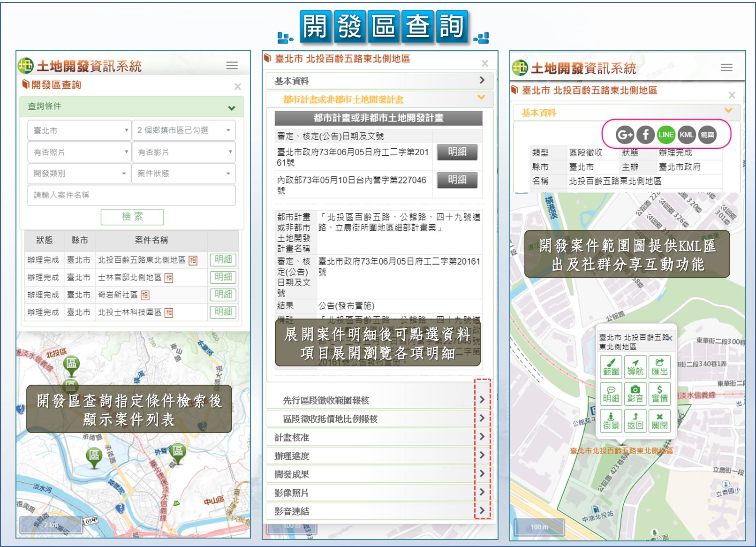Start 導航 navigation from the map popup

635,367
